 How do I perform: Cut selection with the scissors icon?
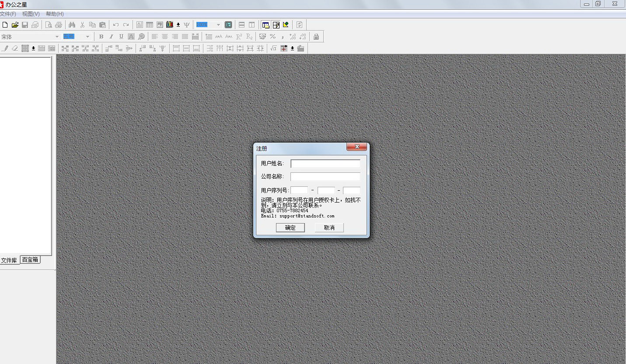[82, 24]
